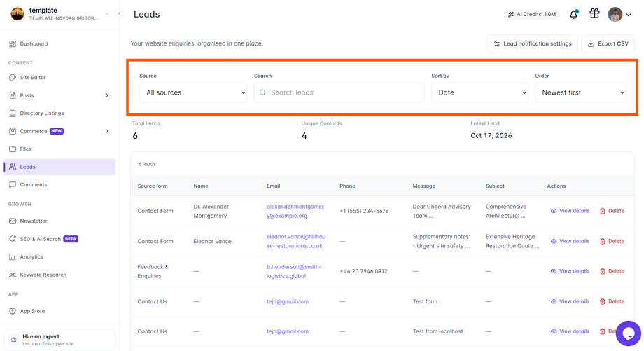Open SEO & AI Search in sidebar
Screen dimensions: 644x351
point(59,239)
